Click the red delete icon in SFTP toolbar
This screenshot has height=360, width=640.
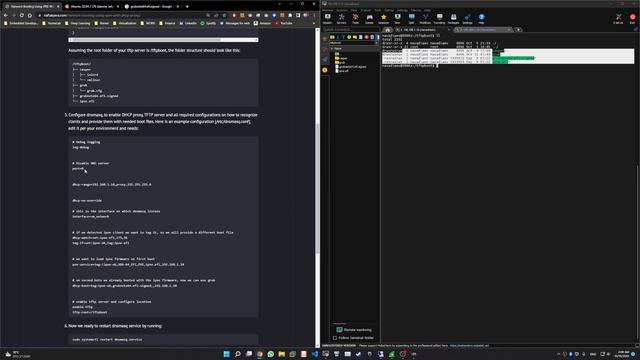tap(367, 37)
